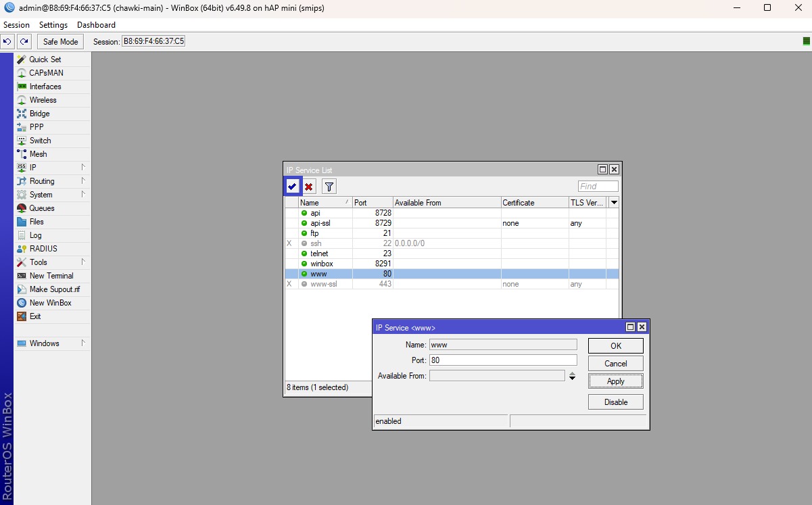Open column selector dropdown in service list

tap(614, 202)
